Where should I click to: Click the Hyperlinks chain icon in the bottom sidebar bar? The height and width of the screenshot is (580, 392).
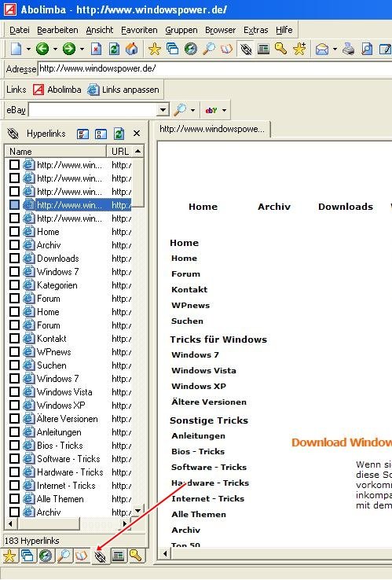click(100, 556)
